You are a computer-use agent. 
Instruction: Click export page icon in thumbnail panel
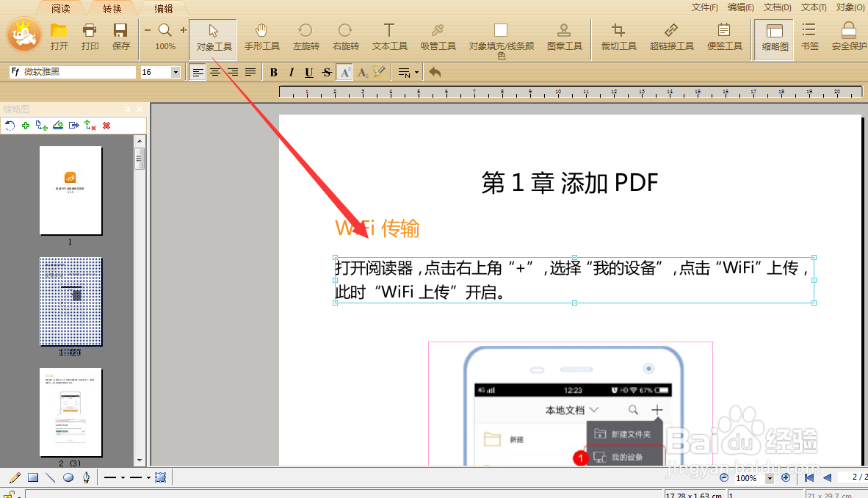click(x=73, y=126)
